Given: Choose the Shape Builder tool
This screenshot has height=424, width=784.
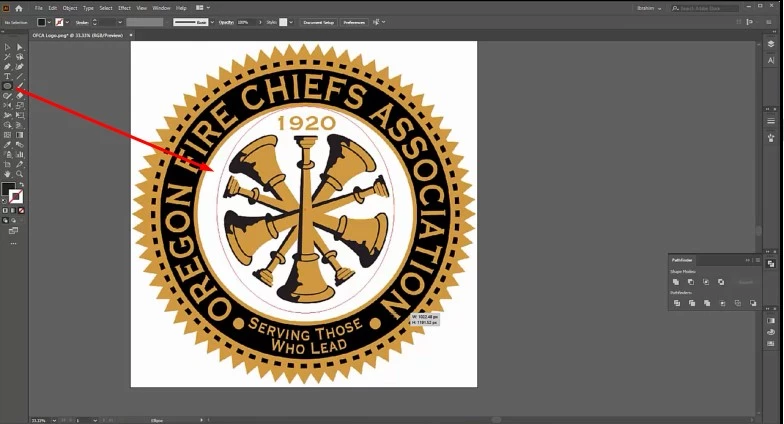Looking at the screenshot, I should [x=7, y=125].
